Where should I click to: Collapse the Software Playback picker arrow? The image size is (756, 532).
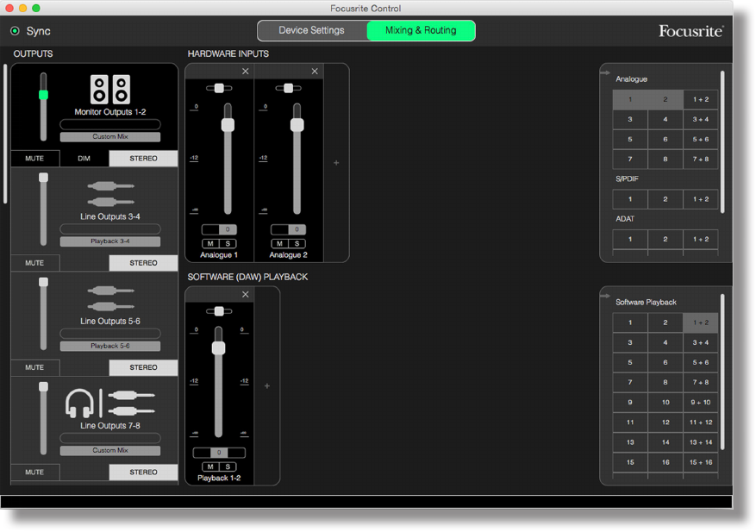point(605,296)
